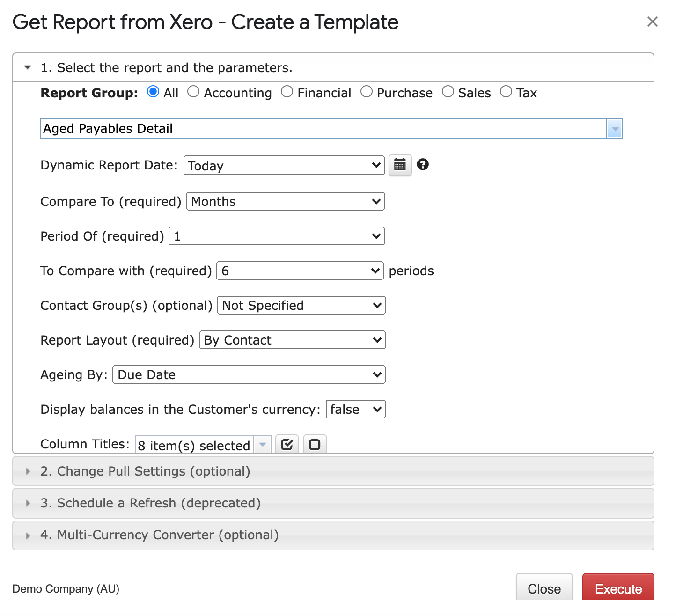Collapse section 1 Select the report
676x616 pixels.
coord(333,68)
